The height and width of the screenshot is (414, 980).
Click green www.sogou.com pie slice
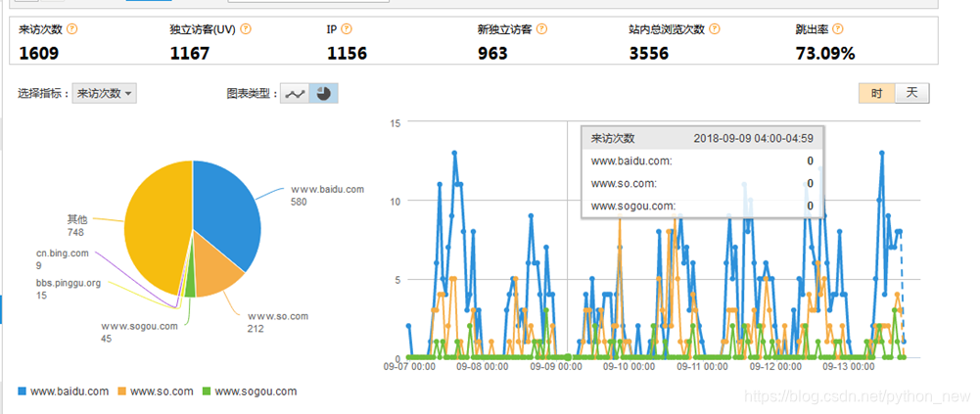coord(190,286)
